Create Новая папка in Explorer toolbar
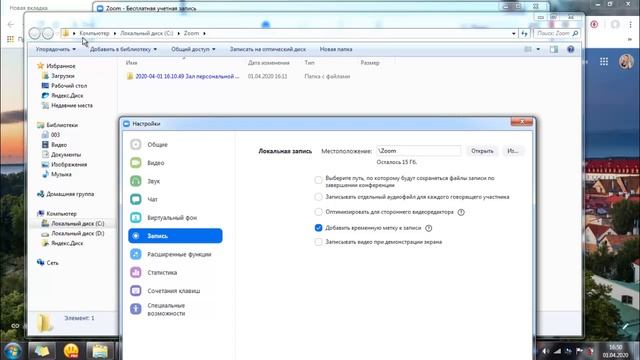 point(336,49)
